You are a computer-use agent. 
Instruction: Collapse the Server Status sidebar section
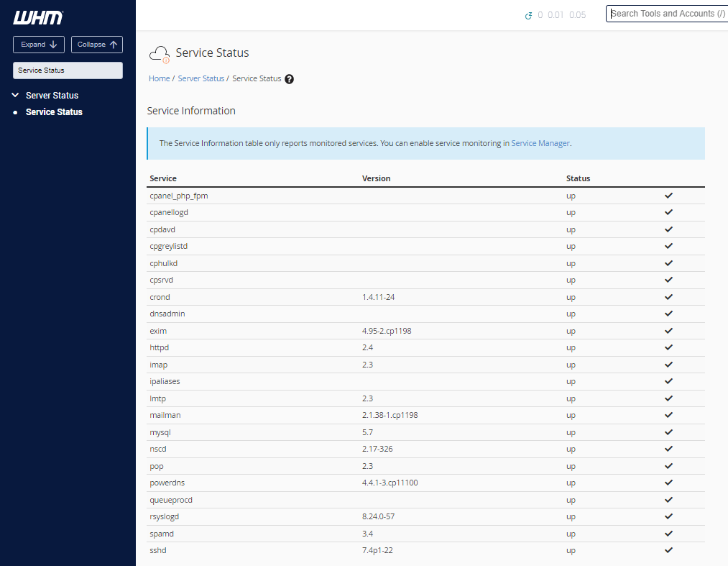coord(15,95)
